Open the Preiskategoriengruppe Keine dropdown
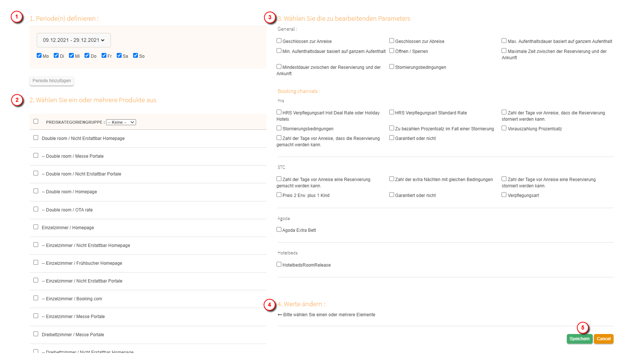The width and height of the screenshot is (628, 364). (121, 122)
